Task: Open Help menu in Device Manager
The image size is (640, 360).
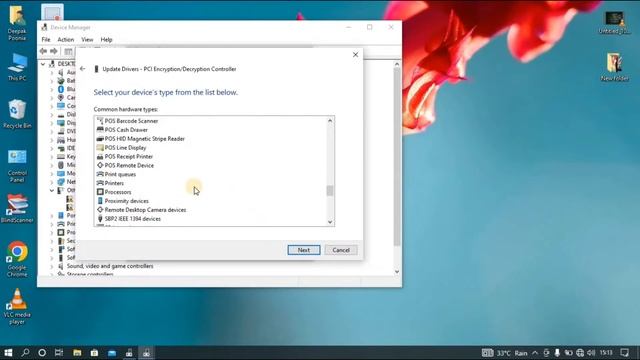Action: (x=106, y=40)
